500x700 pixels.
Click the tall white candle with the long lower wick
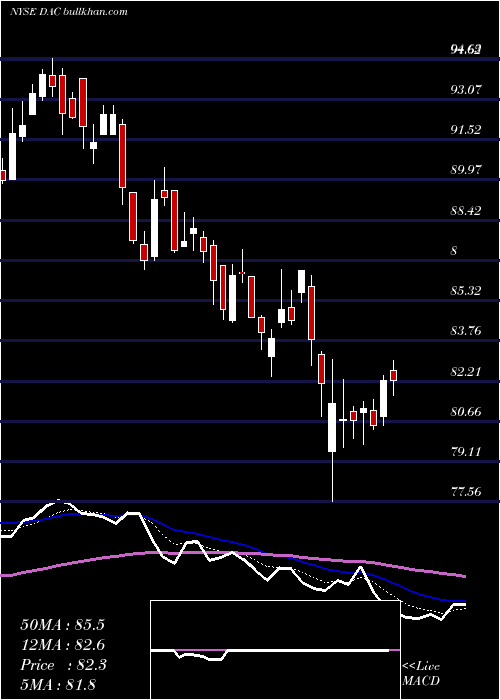coord(332,427)
